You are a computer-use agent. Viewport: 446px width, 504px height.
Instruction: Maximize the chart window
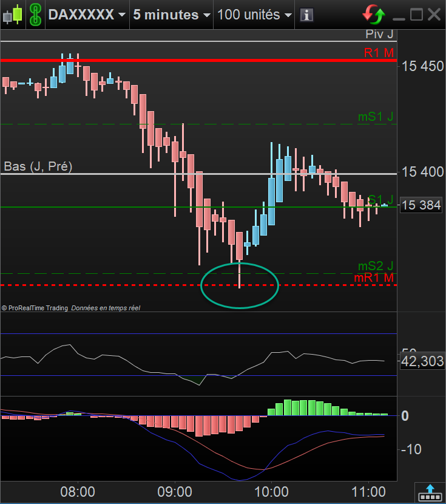coord(416,15)
